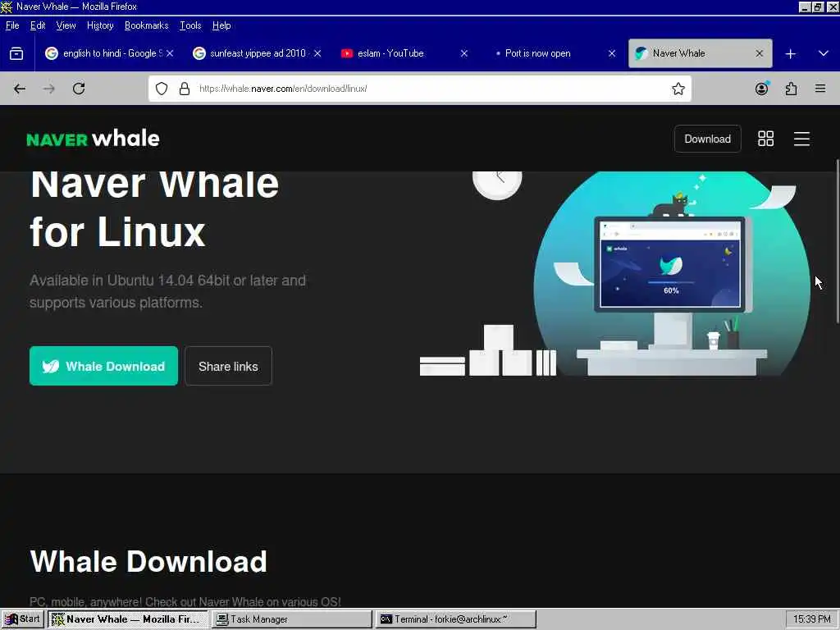Click the Share links button

228,366
